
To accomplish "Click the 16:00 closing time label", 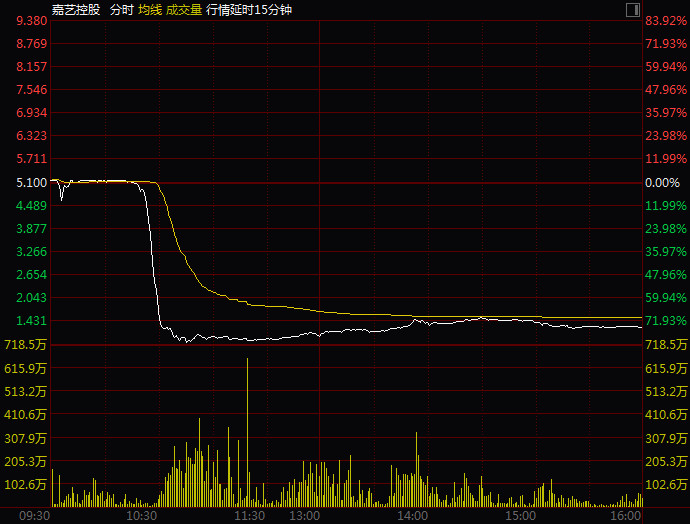I will pyautogui.click(x=624, y=516).
